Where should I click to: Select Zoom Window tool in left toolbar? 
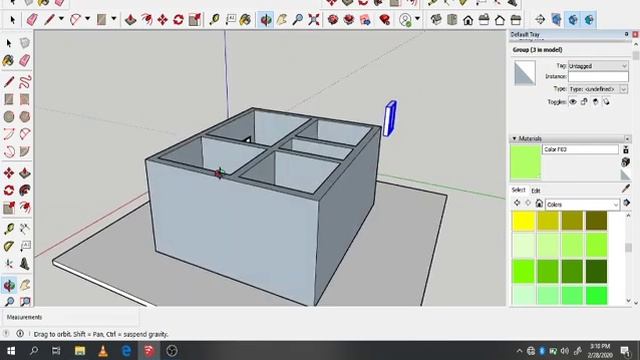(24, 302)
